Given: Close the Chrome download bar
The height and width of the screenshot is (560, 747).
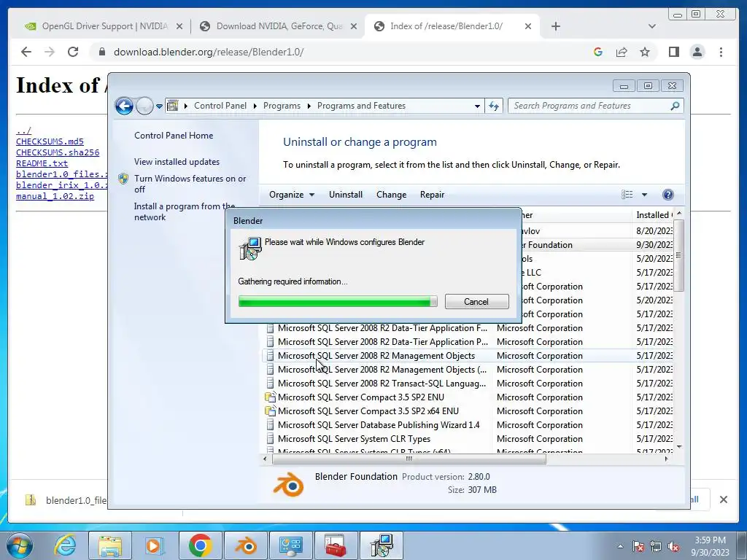Looking at the screenshot, I should [x=723, y=499].
